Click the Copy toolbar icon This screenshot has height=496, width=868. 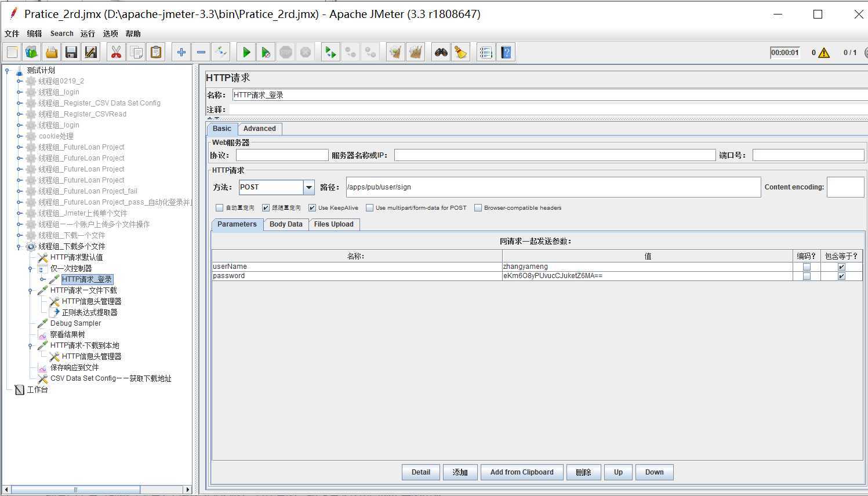click(136, 52)
